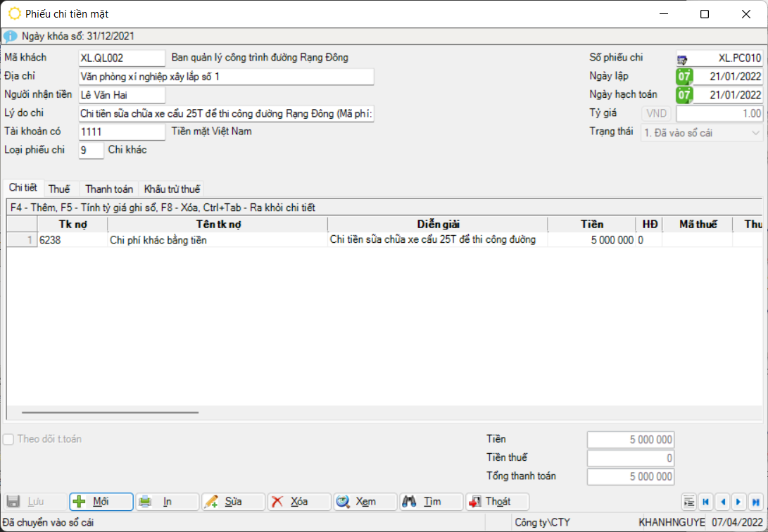Viewport: 768px width, 532px height.
Task: Jump to the last record arrow
Action: point(755,502)
